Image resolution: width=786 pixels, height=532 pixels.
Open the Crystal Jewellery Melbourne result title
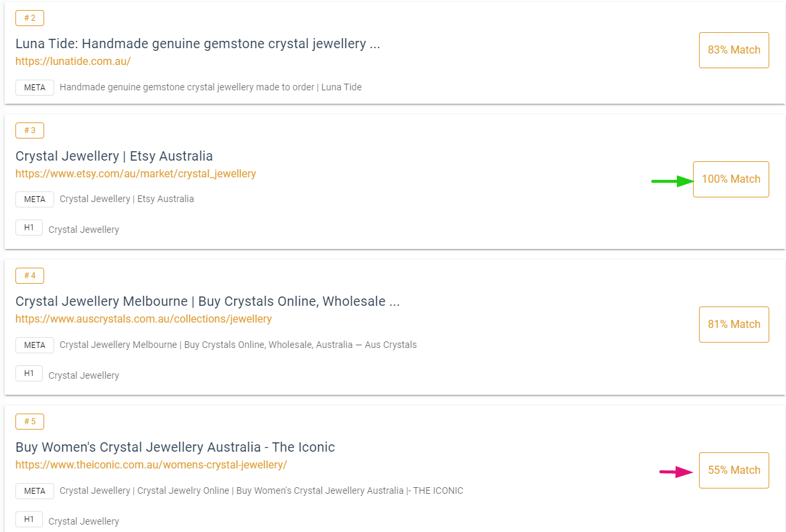point(208,301)
